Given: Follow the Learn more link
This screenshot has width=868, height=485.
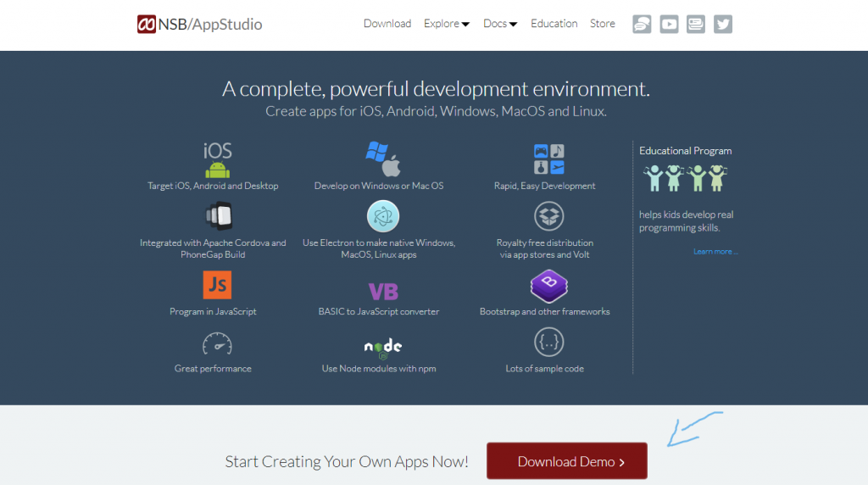Looking at the screenshot, I should point(715,252).
